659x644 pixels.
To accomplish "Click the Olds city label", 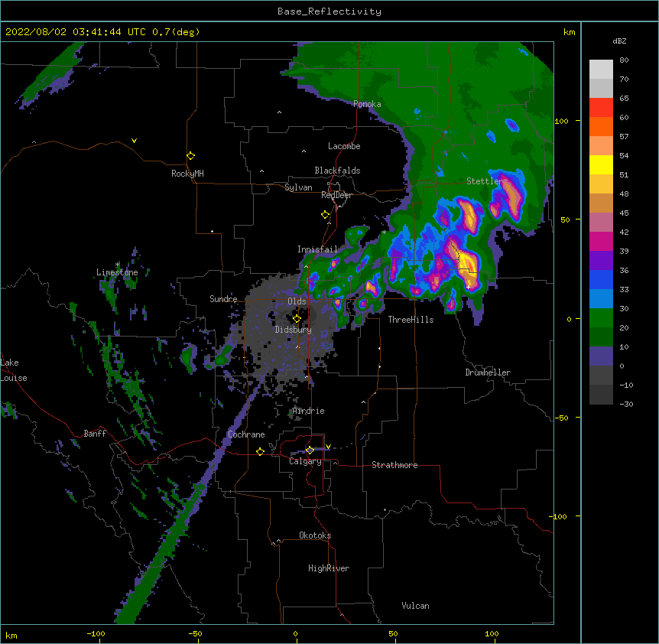I will click(x=297, y=301).
